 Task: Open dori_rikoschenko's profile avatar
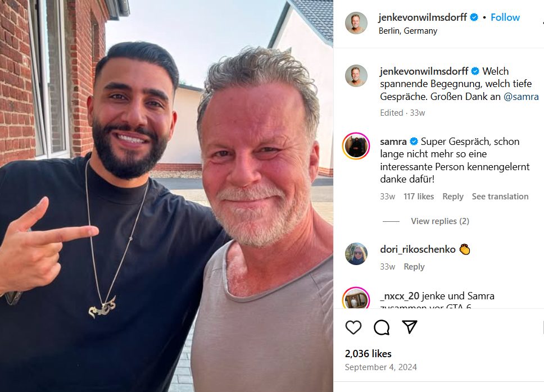pos(356,254)
